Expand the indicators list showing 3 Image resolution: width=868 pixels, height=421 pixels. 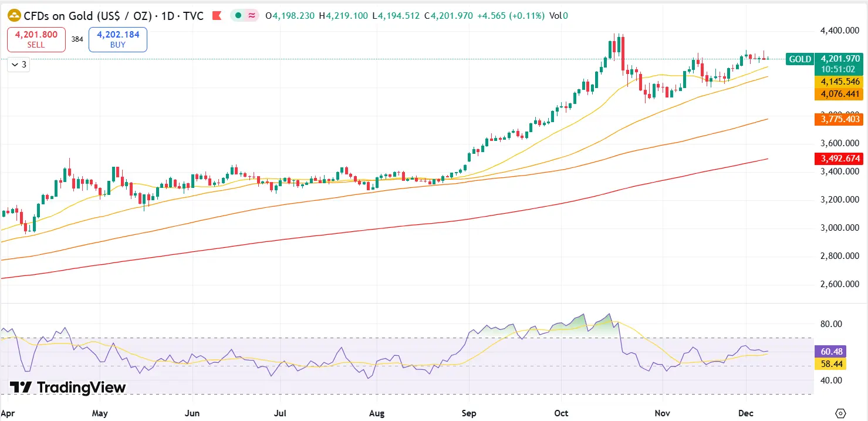click(19, 65)
